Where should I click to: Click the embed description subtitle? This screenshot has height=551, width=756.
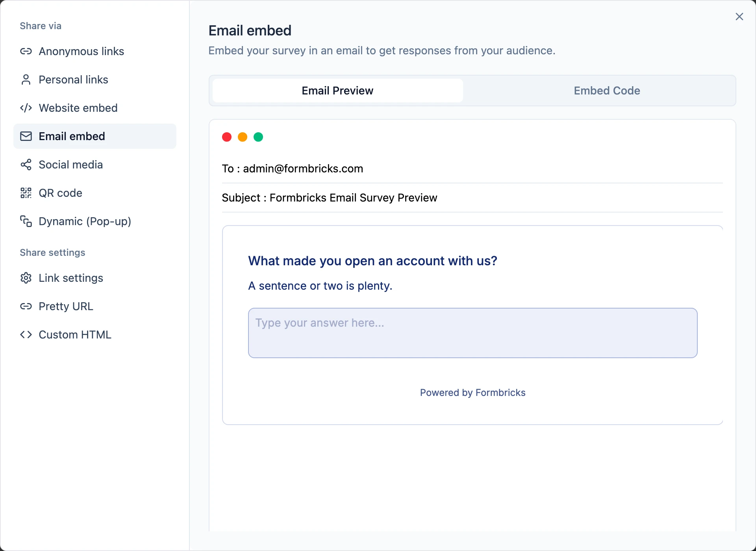[x=382, y=51]
